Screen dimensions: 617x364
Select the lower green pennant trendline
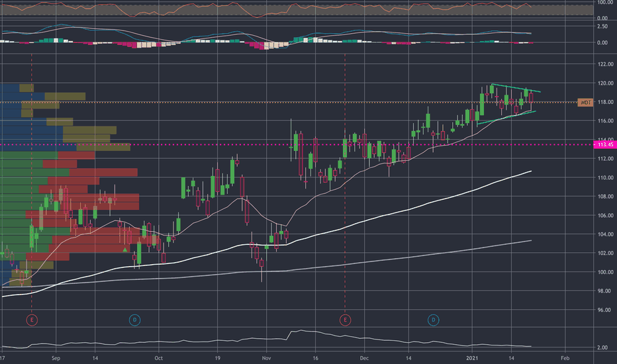point(506,118)
